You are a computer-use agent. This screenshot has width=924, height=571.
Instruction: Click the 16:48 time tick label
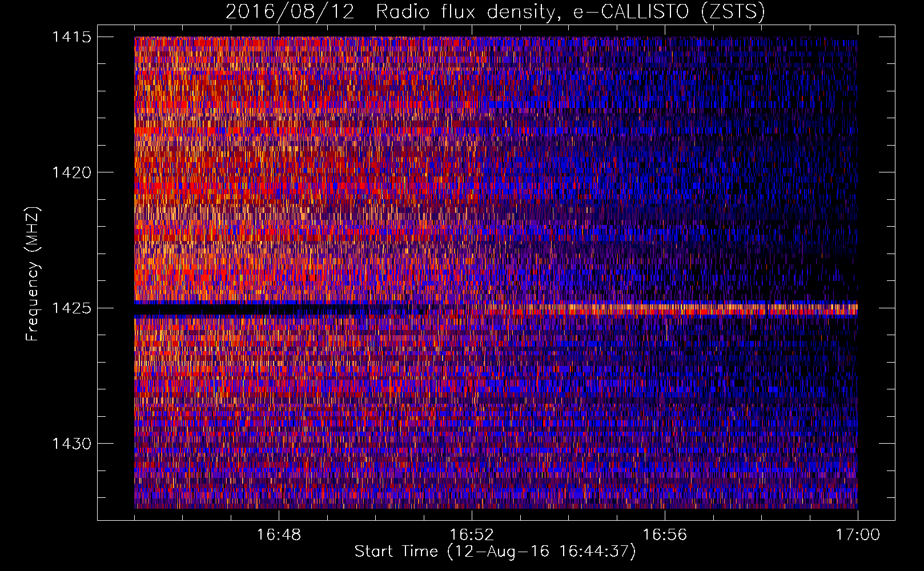[x=279, y=535]
